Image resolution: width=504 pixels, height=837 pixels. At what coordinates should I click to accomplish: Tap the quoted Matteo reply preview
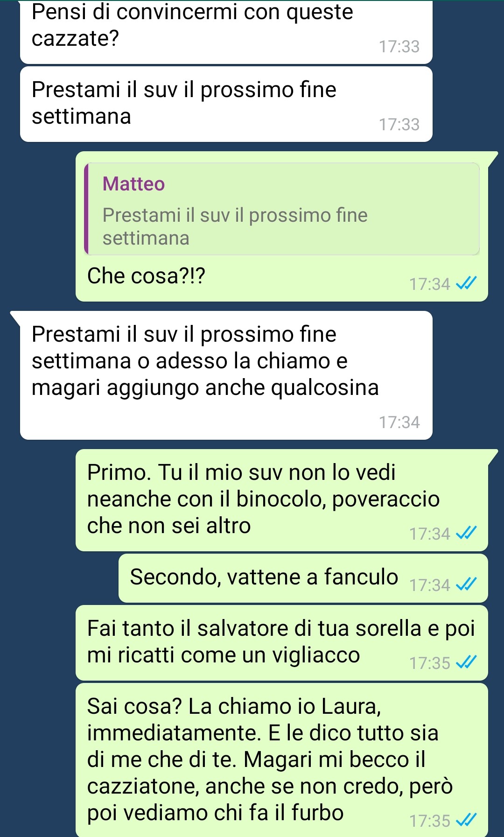point(282,209)
